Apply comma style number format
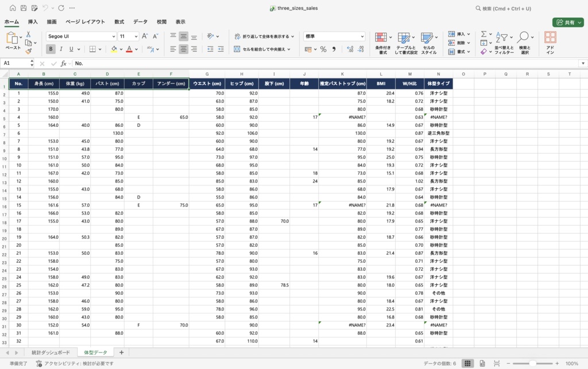The width and height of the screenshot is (588, 369). pos(334,49)
